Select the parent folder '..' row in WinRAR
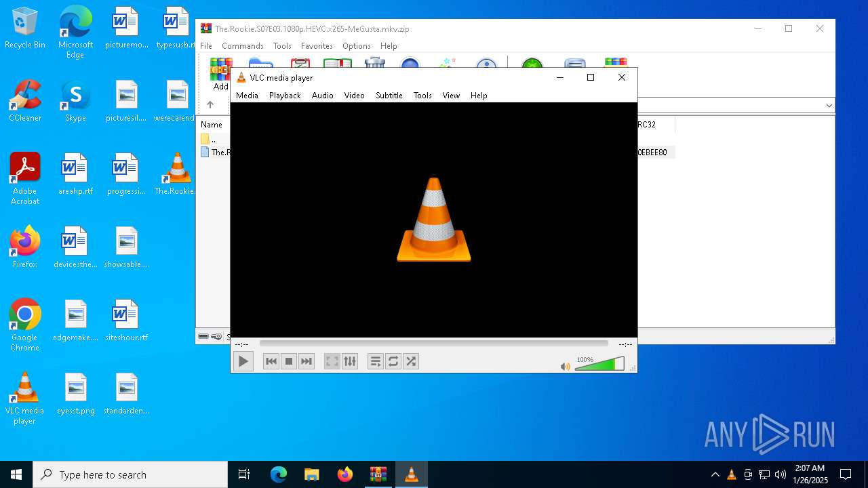Image resolution: width=868 pixels, height=488 pixels. pyautogui.click(x=214, y=139)
